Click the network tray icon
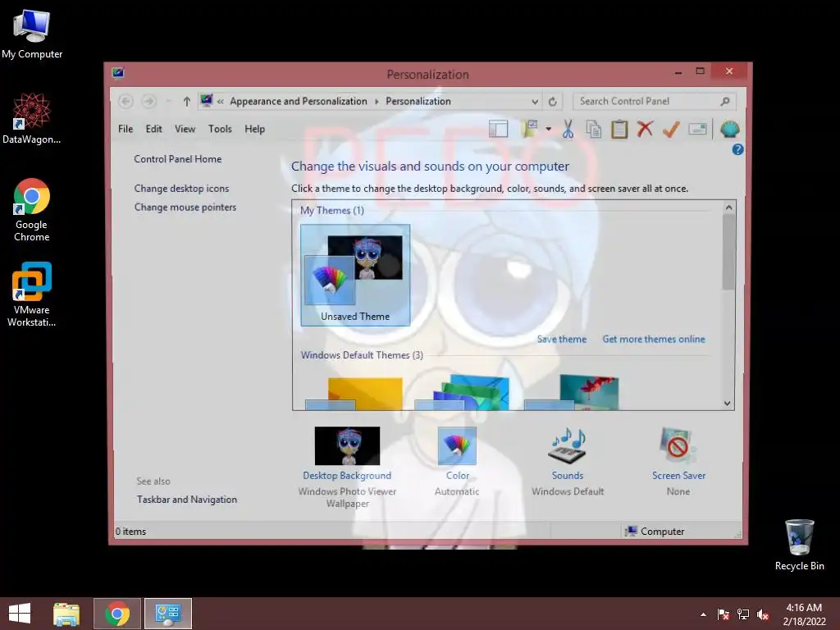Viewport: 840px width, 630px height. [x=743, y=614]
